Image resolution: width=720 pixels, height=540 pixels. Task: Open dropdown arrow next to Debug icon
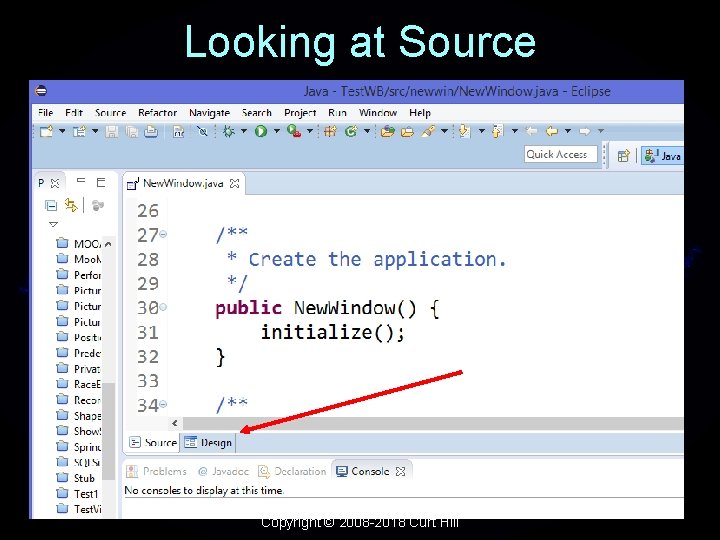point(244,131)
